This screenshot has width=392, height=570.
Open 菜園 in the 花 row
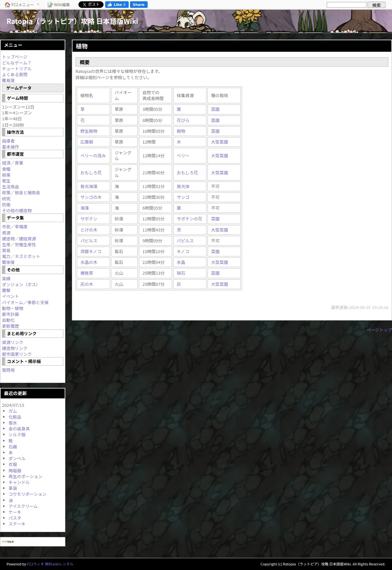215,120
